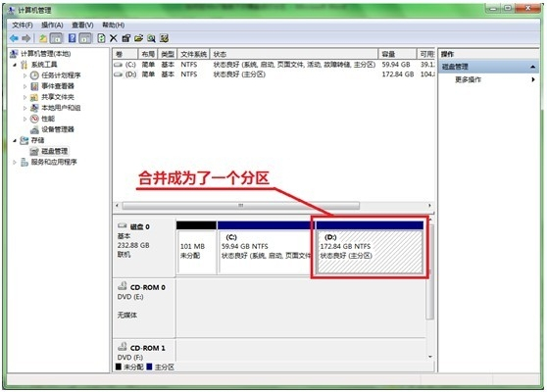This screenshot has height=392, width=547.
Task: Expand the 共享文件夹 tree node
Action: 25,97
